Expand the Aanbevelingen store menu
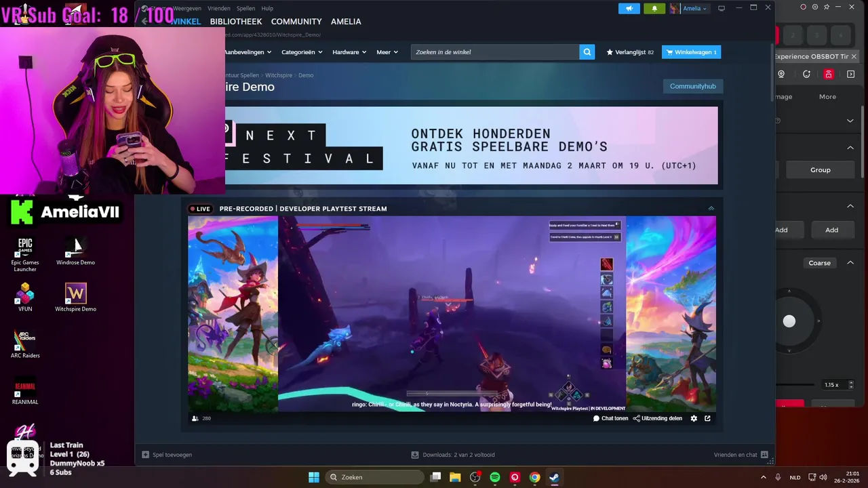Image resolution: width=868 pixels, height=488 pixels. click(x=248, y=52)
